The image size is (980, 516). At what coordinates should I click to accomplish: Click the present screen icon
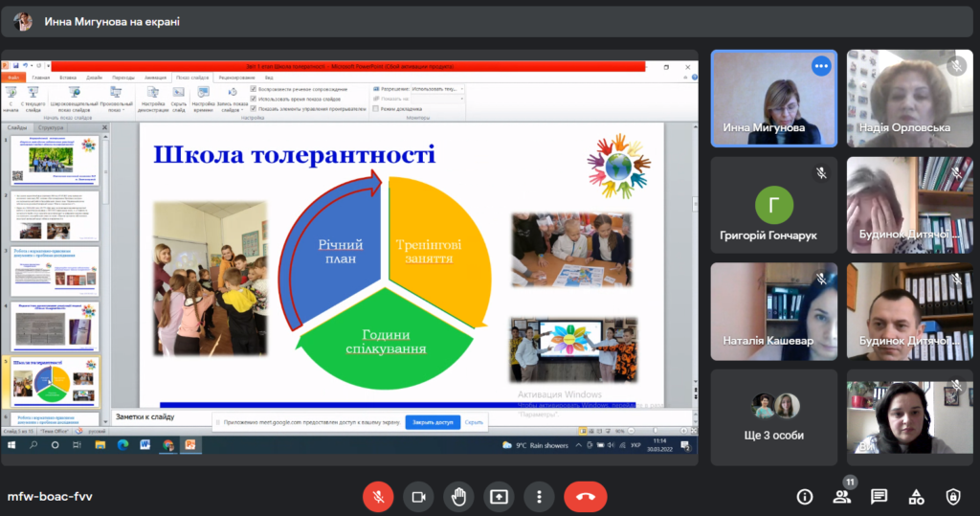point(499,497)
